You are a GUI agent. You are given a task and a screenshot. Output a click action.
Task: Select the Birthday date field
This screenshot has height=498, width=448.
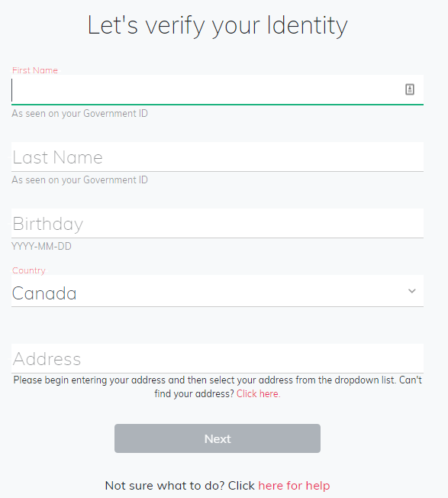218,223
